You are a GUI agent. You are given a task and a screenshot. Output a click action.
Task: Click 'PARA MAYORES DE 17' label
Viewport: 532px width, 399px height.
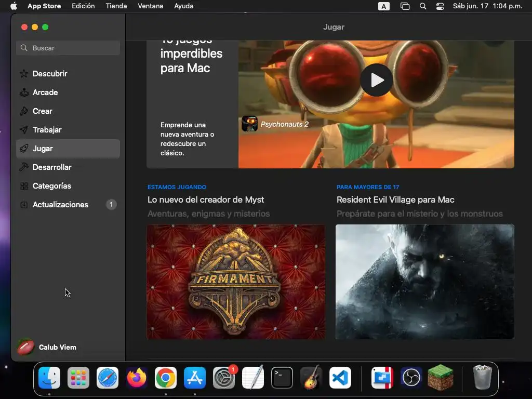368,187
